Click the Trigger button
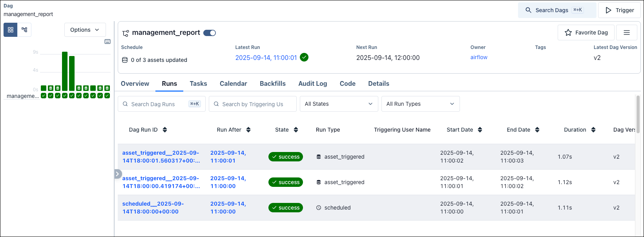644x237 pixels. (x=619, y=10)
